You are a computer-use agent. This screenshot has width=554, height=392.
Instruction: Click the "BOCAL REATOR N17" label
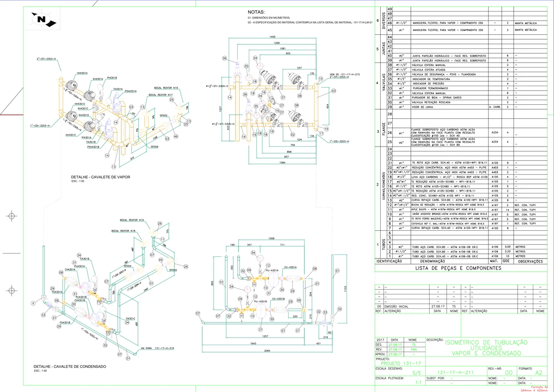point(161,95)
